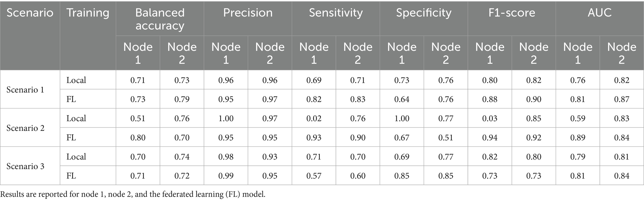Image resolution: width=644 pixels, height=201 pixels.
Task: Select the F1-score header cell
Action: tap(512, 13)
